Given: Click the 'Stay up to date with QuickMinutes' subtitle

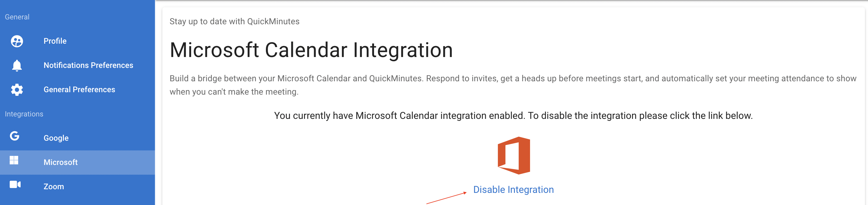Looking at the screenshot, I should point(234,22).
